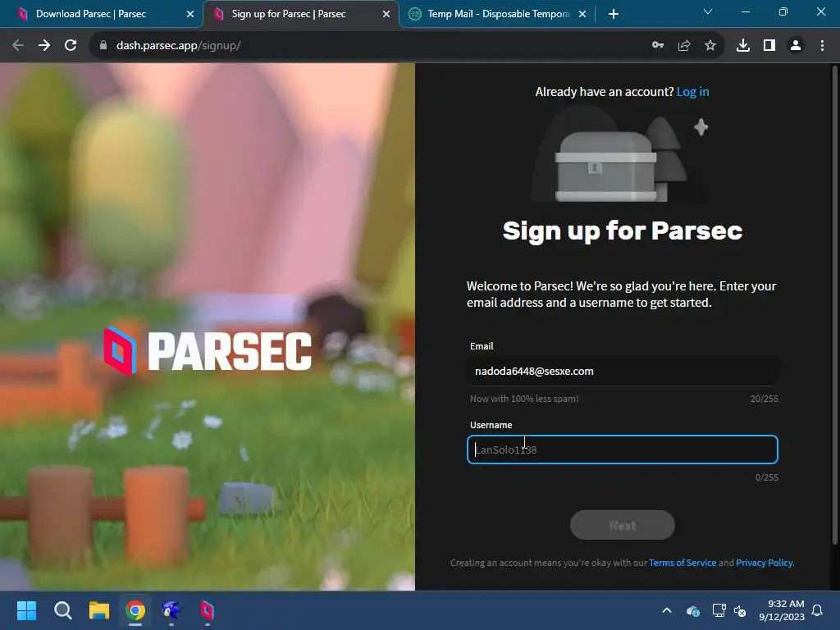
Task: Go back to the previous page
Action: (18, 46)
